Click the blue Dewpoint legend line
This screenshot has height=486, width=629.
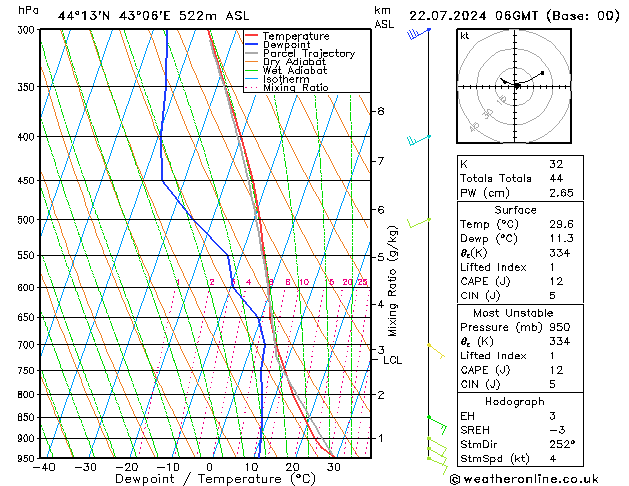click(252, 45)
